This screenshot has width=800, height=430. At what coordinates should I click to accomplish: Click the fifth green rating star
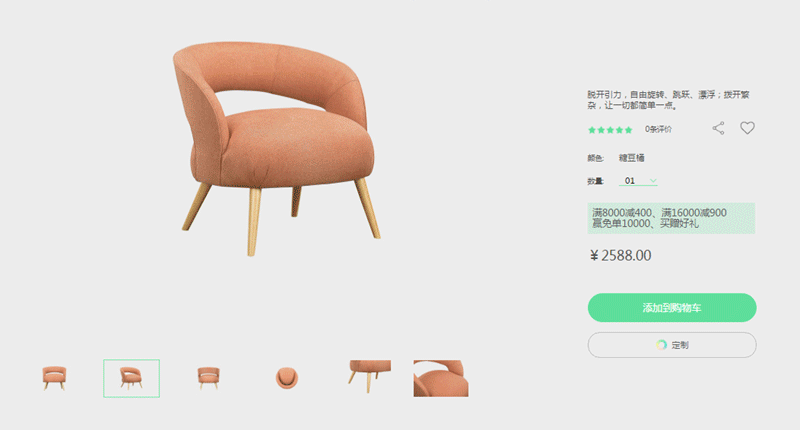coord(629,130)
